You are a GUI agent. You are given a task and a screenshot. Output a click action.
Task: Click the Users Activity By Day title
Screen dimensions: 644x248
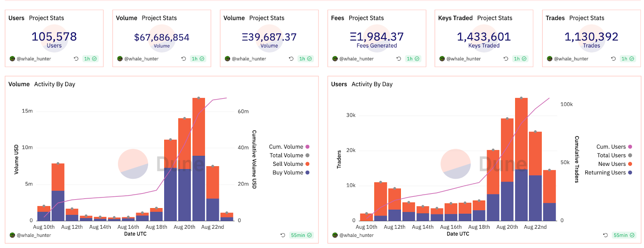click(x=361, y=84)
